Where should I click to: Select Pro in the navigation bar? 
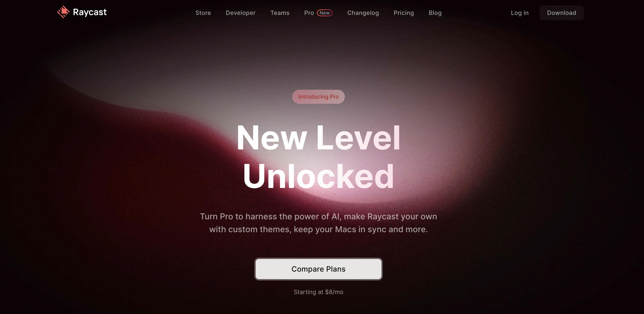[x=309, y=13]
